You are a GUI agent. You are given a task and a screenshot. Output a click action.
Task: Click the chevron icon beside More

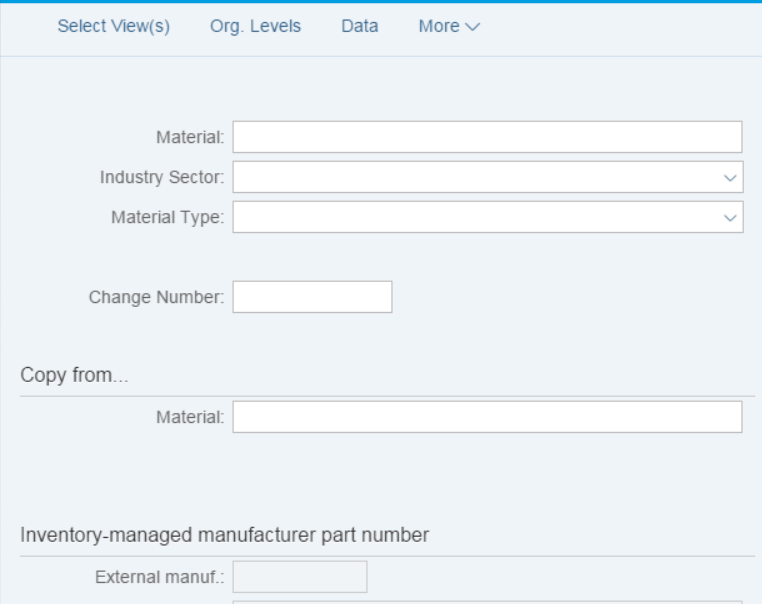point(472,27)
